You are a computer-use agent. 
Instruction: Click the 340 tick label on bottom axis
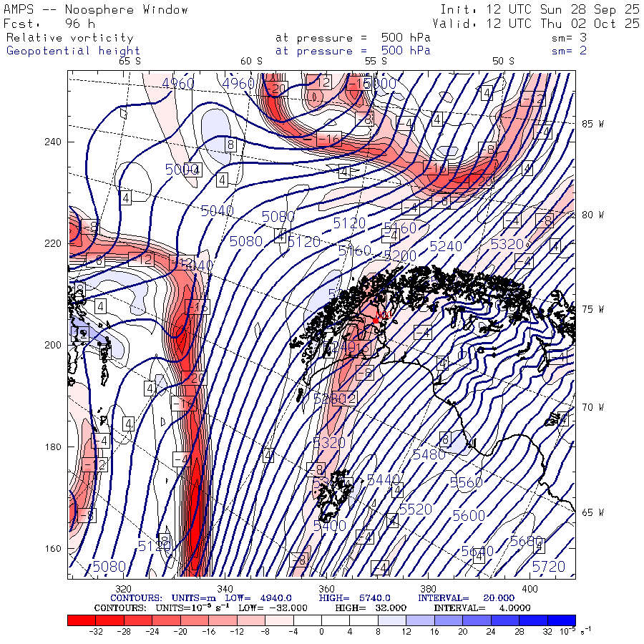[225, 589]
